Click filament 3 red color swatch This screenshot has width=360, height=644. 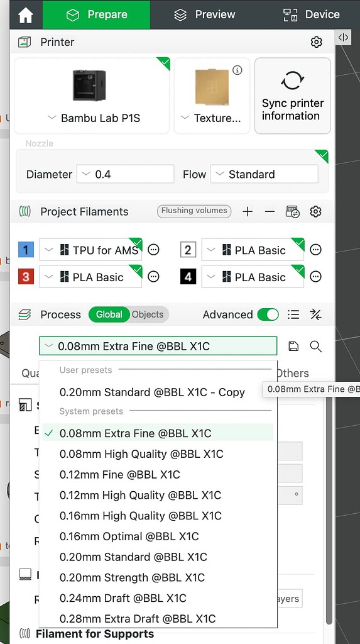[26, 277]
